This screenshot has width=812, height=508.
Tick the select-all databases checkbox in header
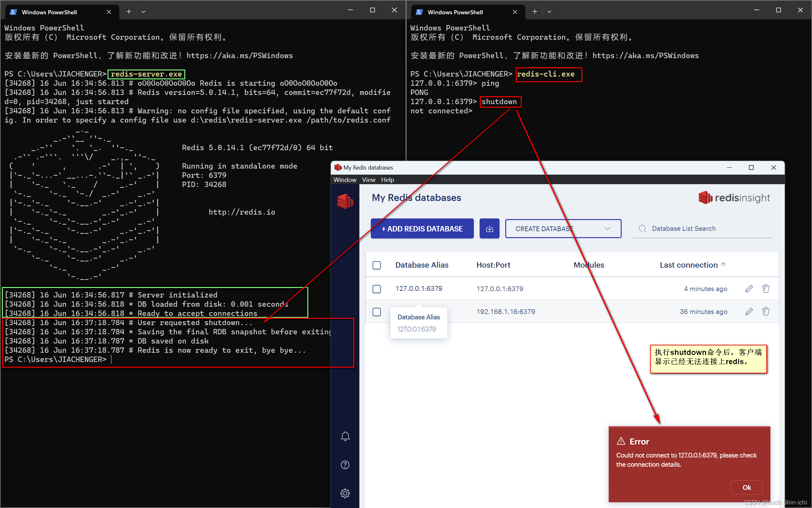click(x=377, y=265)
